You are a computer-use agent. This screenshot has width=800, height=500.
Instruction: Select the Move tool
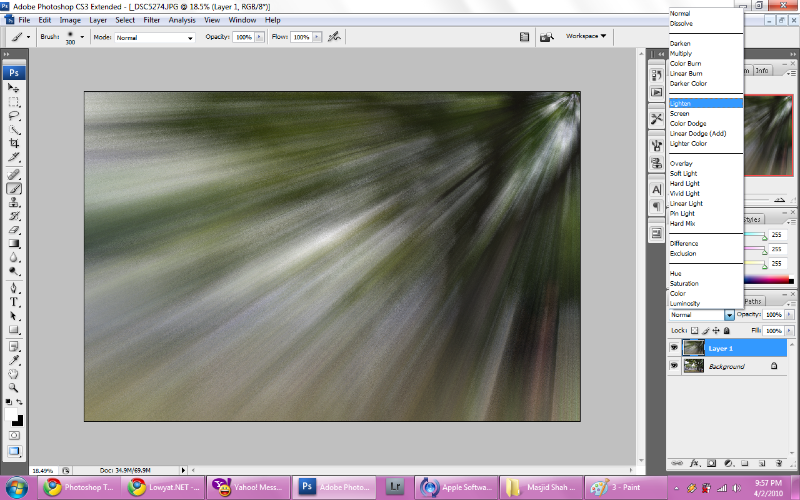[15, 88]
